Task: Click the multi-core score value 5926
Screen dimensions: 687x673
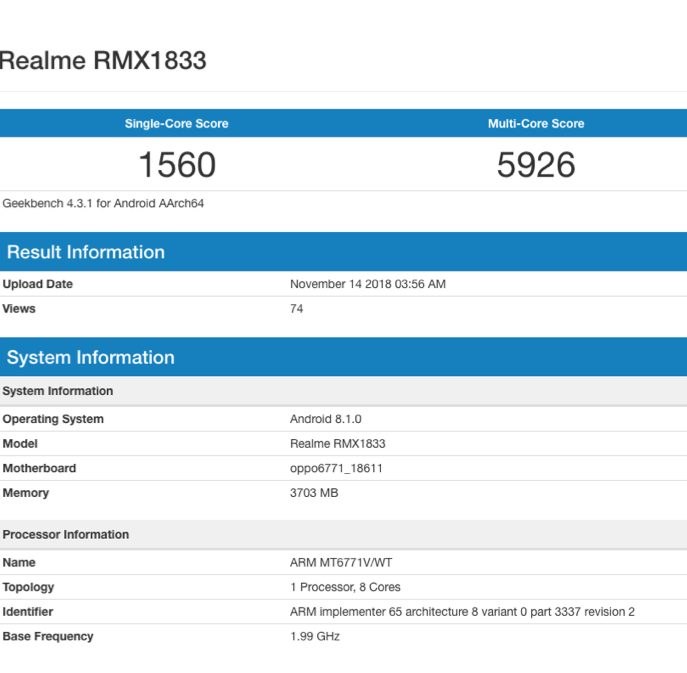Action: 536,165
